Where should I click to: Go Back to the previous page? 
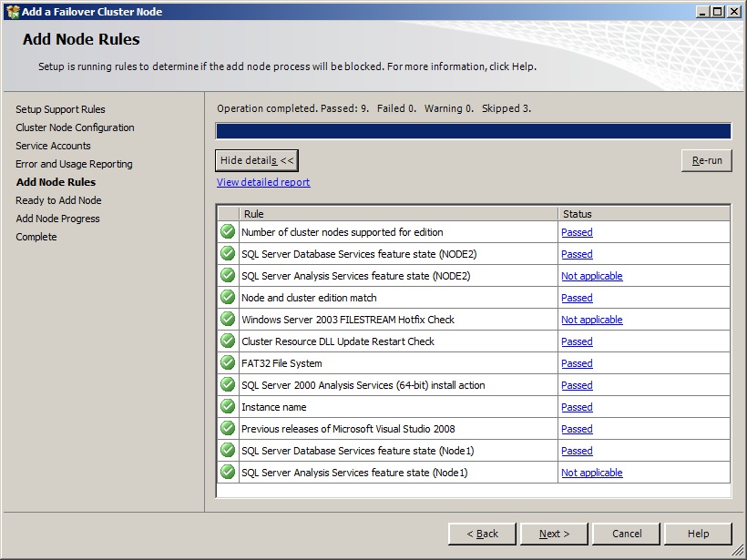482,534
